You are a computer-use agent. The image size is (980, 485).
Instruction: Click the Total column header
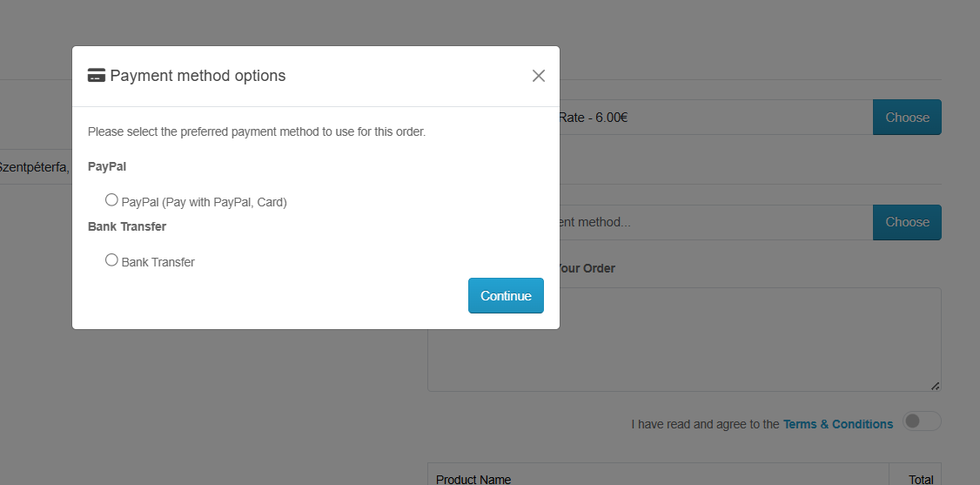click(x=920, y=479)
